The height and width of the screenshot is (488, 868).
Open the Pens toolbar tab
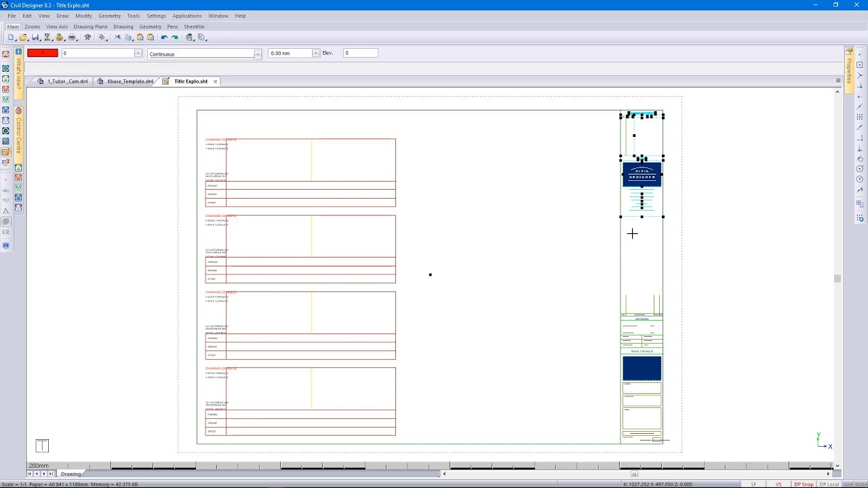(172, 26)
